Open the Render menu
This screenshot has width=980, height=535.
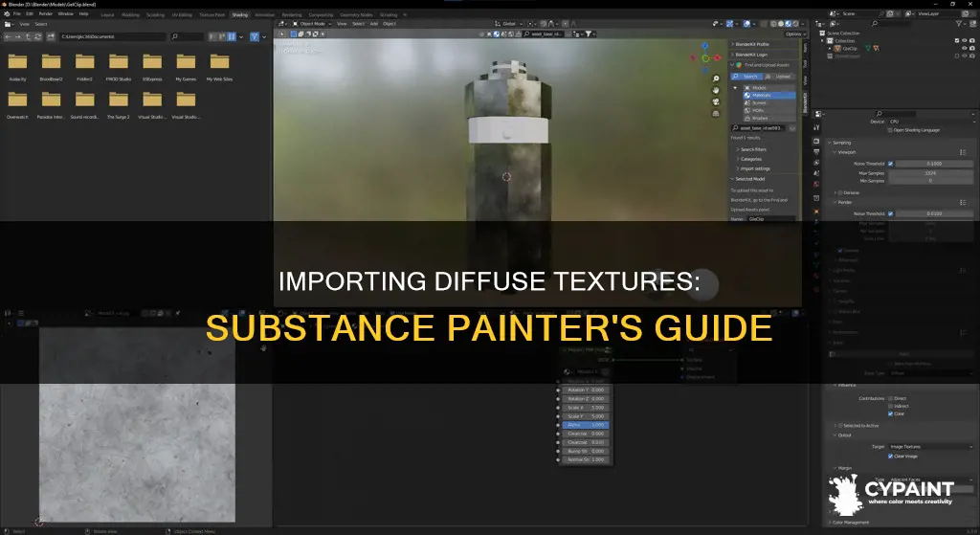[46, 13]
